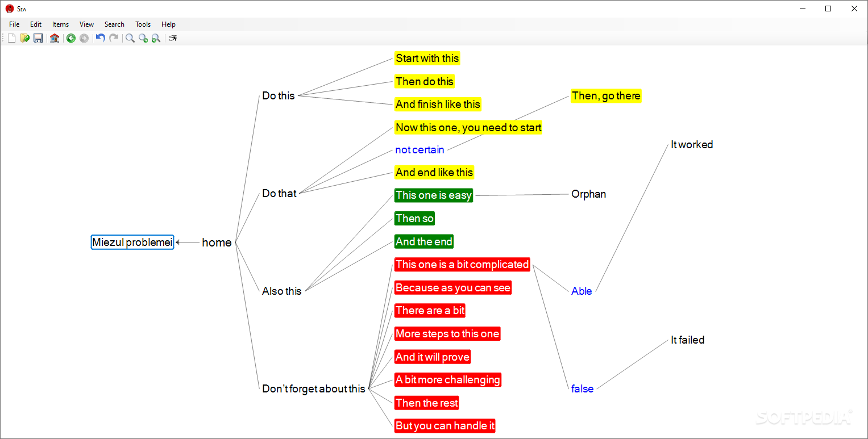Image resolution: width=868 pixels, height=439 pixels.
Task: Click the find next magnifier icon
Action: tap(143, 38)
